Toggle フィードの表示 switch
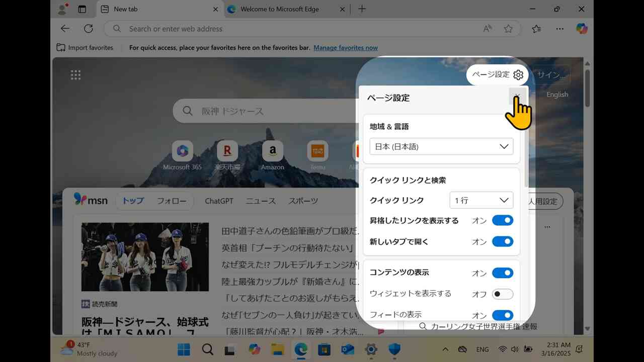The image size is (644, 362). pyautogui.click(x=503, y=315)
